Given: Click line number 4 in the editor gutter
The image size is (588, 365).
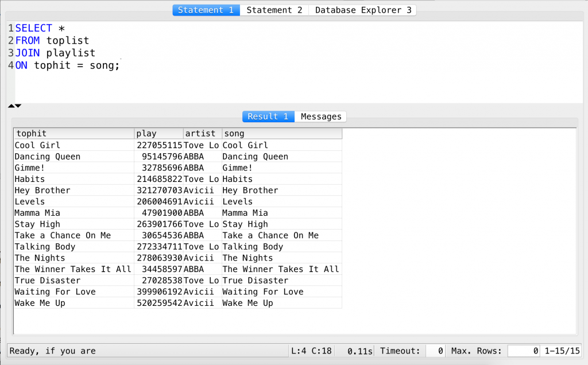Looking at the screenshot, I should tap(10, 65).
